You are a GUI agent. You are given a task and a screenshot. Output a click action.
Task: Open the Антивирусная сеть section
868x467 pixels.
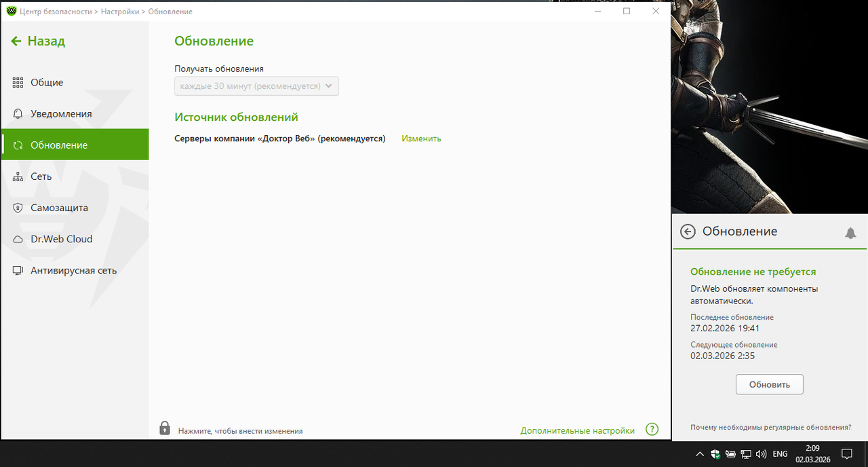tap(75, 270)
